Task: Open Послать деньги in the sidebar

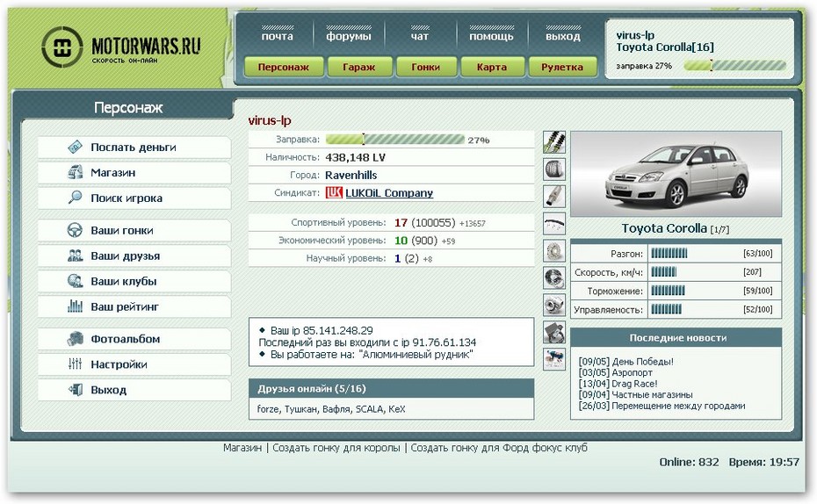Action: pyautogui.click(x=134, y=148)
